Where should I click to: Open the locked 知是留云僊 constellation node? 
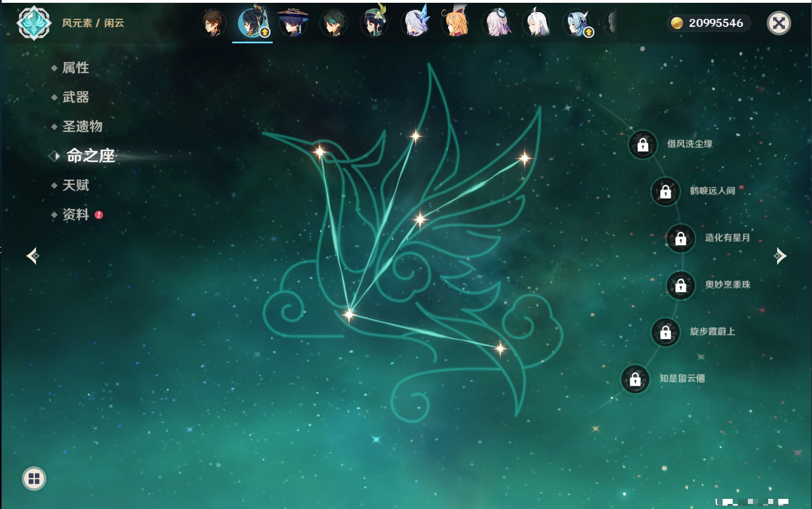[635, 380]
